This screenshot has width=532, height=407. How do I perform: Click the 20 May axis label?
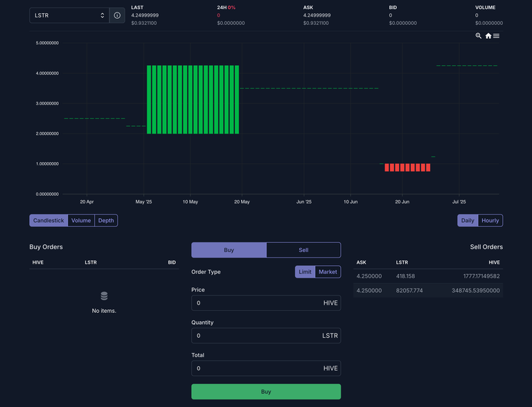click(242, 202)
